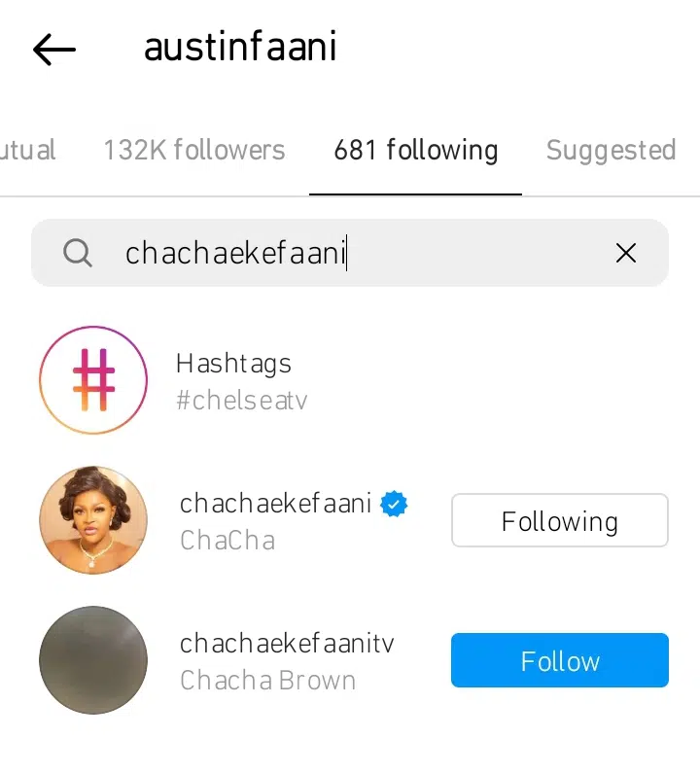This screenshot has height=774, width=700.
Task: Tap the Chacha Brown display name
Action: [267, 681]
